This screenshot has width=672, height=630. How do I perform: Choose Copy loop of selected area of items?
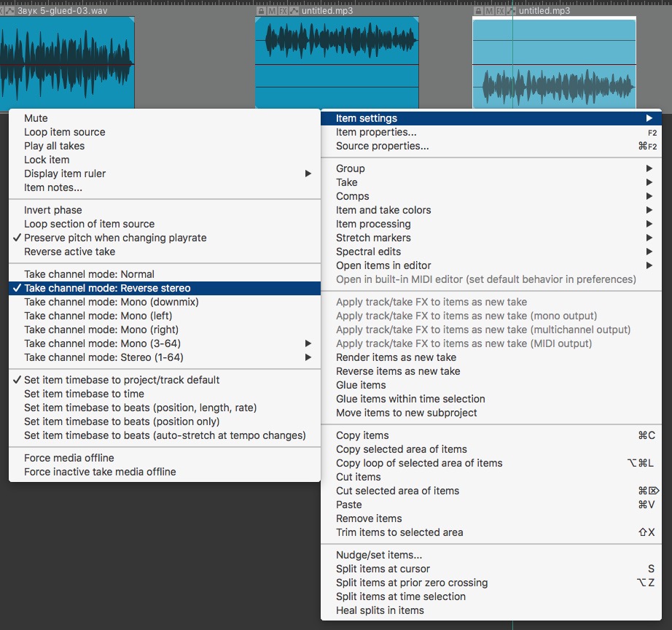pyautogui.click(x=491, y=463)
